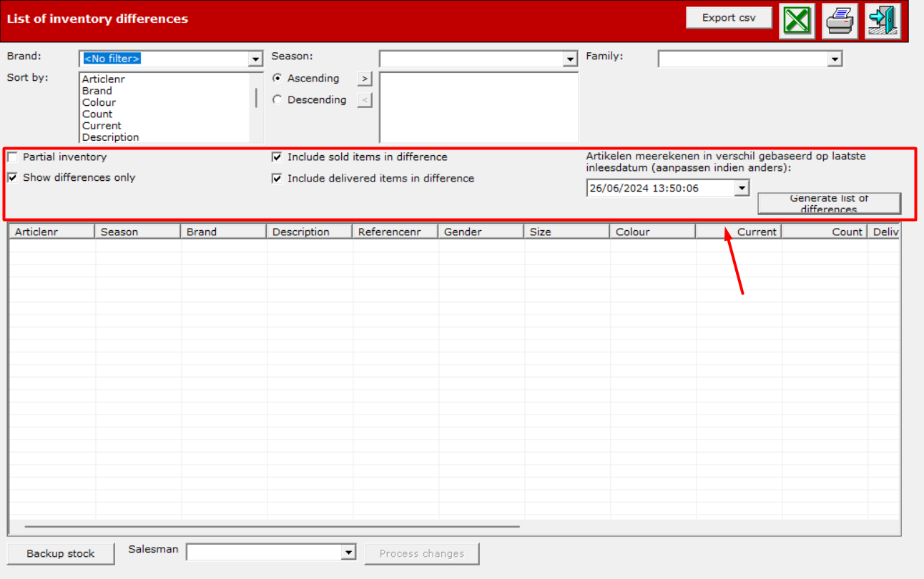Select Brand in the Sort by list
The height and width of the screenshot is (579, 924).
coord(97,91)
